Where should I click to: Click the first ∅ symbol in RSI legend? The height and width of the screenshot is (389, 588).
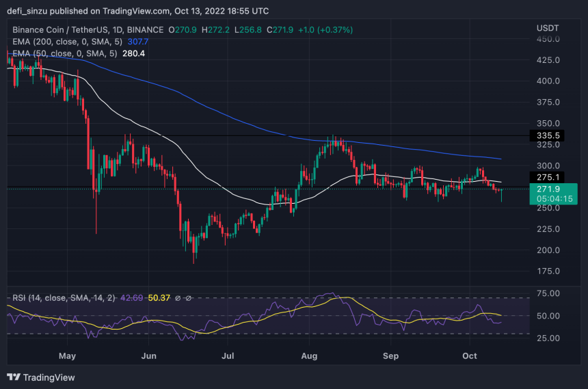(178, 298)
